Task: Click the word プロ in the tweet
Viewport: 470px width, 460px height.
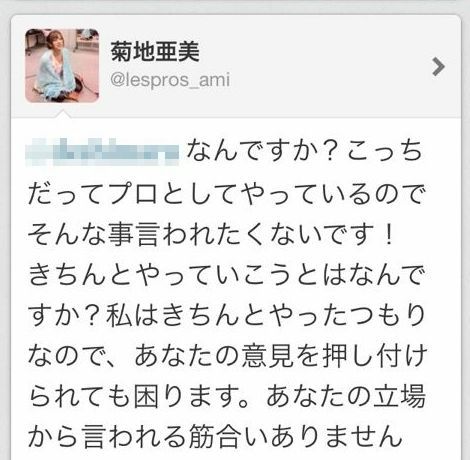Action: [x=133, y=194]
